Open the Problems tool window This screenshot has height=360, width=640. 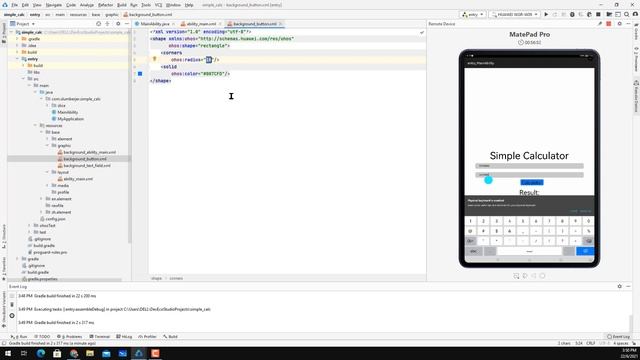(x=70, y=337)
